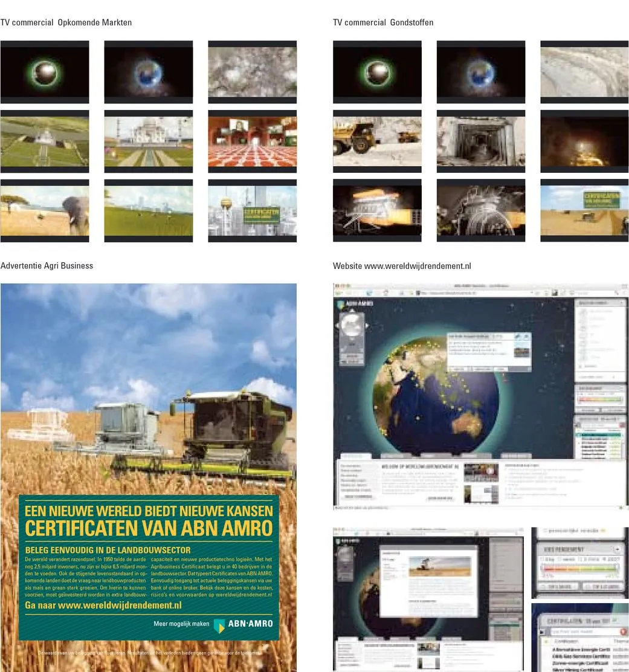Click the 'Meer mogelijk maken' slogan

pos(181,624)
